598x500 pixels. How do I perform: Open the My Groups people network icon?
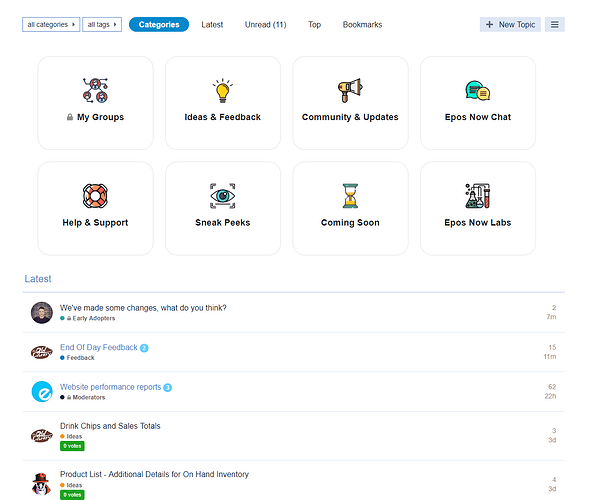coord(95,90)
